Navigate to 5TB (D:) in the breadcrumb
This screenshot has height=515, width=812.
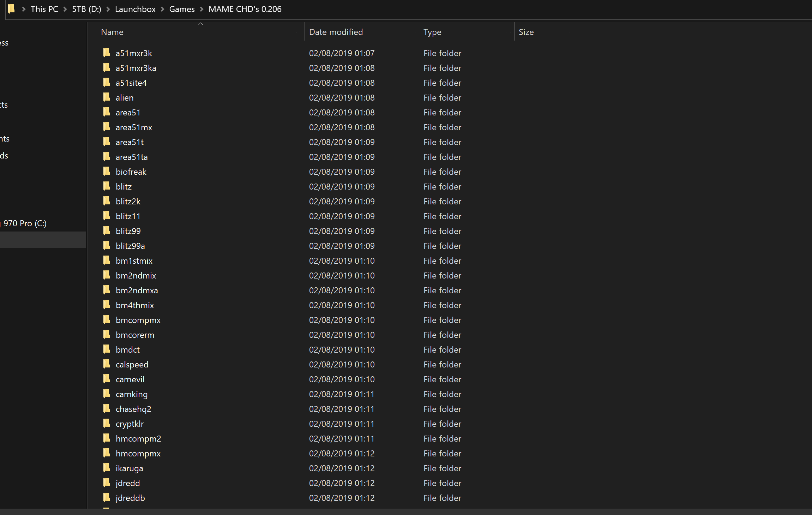tap(86, 9)
